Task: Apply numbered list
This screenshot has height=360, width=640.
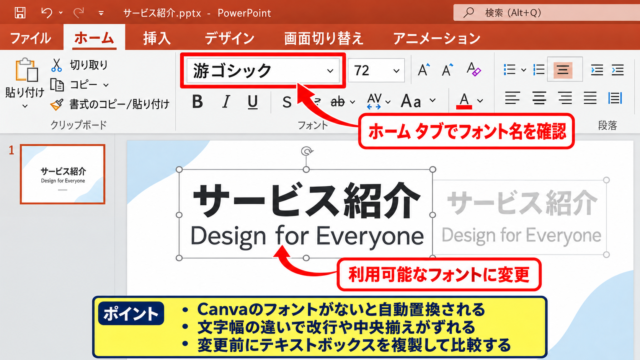Action: point(539,70)
